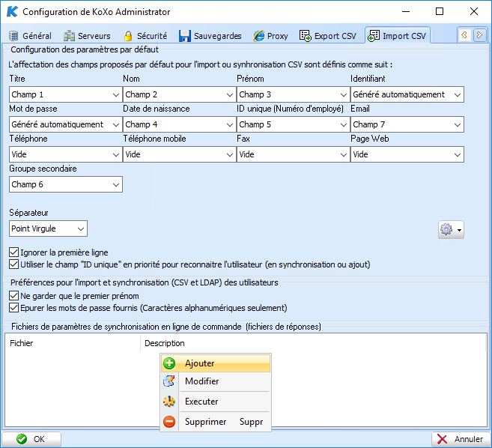Maximize the configuration window
Image resolution: width=492 pixels, height=448 pixels.
[x=440, y=12]
